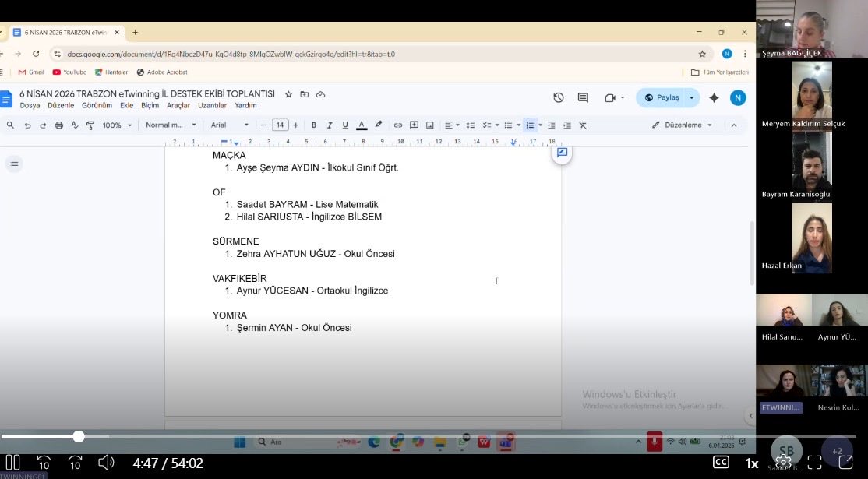
Task: Click the font size field showing 14
Action: (x=280, y=125)
